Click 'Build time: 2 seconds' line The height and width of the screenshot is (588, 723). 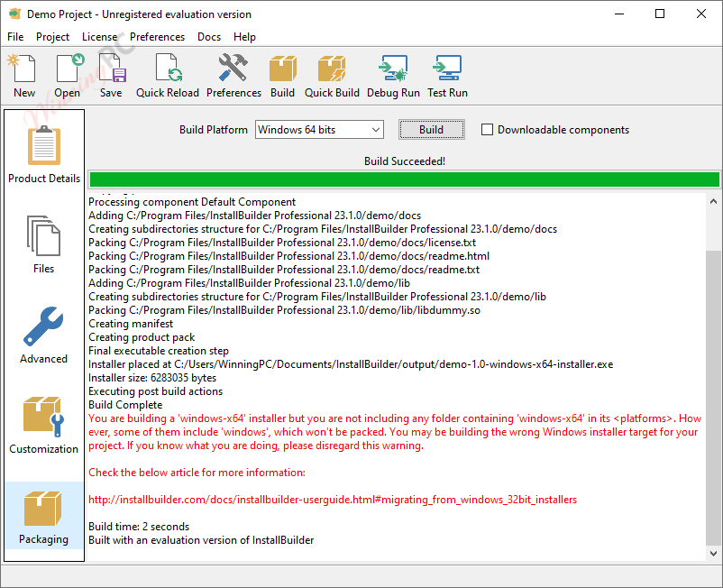tap(139, 527)
